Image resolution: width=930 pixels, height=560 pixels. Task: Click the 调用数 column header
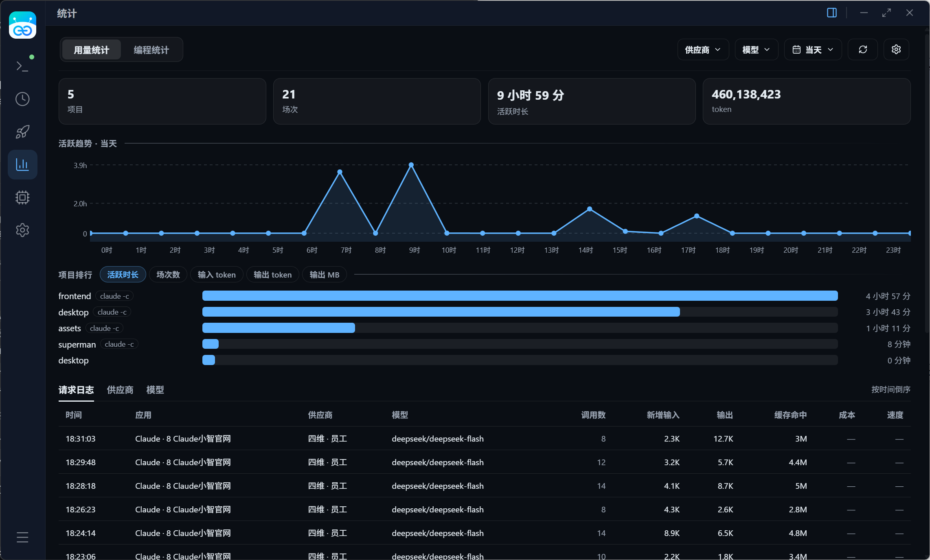(593, 415)
